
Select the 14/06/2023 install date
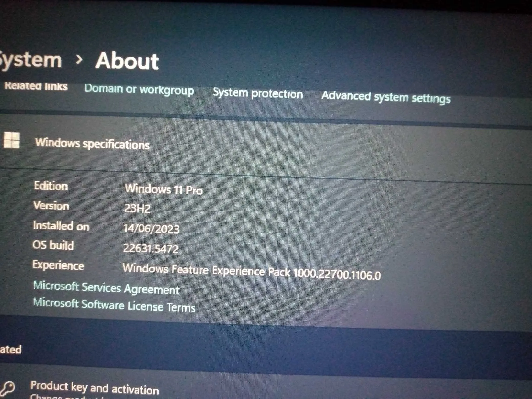pos(151,228)
